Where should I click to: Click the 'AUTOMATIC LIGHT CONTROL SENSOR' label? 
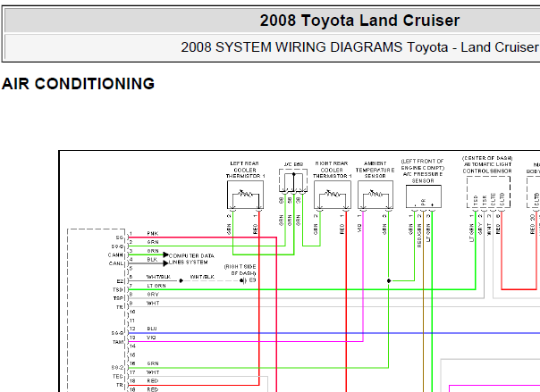click(x=487, y=168)
